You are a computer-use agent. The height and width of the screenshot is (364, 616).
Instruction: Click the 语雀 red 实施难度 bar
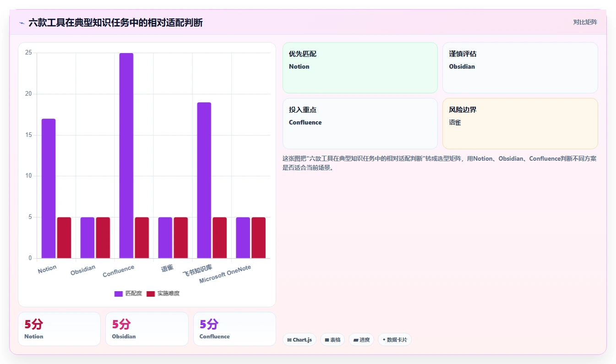pos(181,238)
